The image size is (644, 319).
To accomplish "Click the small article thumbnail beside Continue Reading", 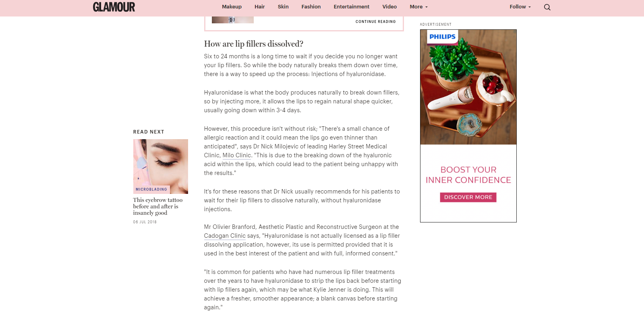I will click(233, 20).
